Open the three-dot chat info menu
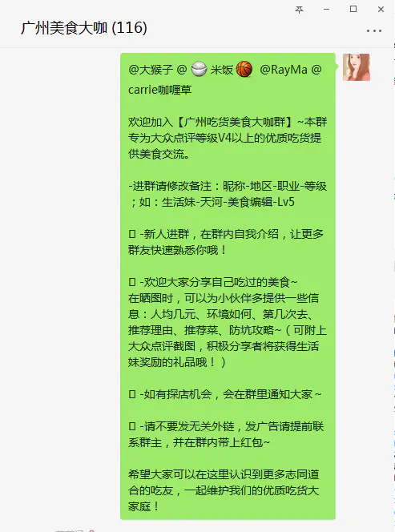395x532 pixels. (374, 31)
